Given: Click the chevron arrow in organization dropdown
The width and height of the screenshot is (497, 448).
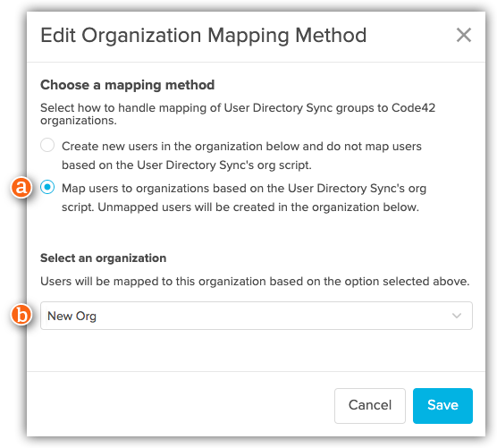Looking at the screenshot, I should 457,316.
